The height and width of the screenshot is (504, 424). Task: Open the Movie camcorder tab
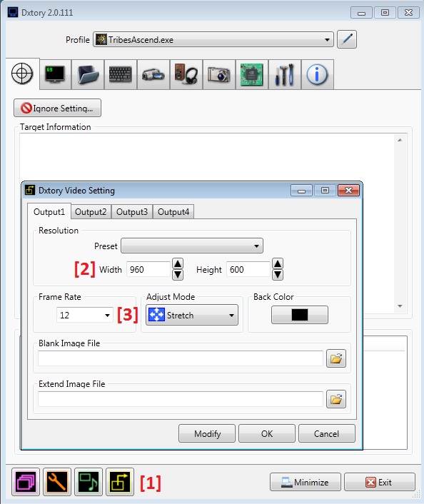click(x=153, y=74)
